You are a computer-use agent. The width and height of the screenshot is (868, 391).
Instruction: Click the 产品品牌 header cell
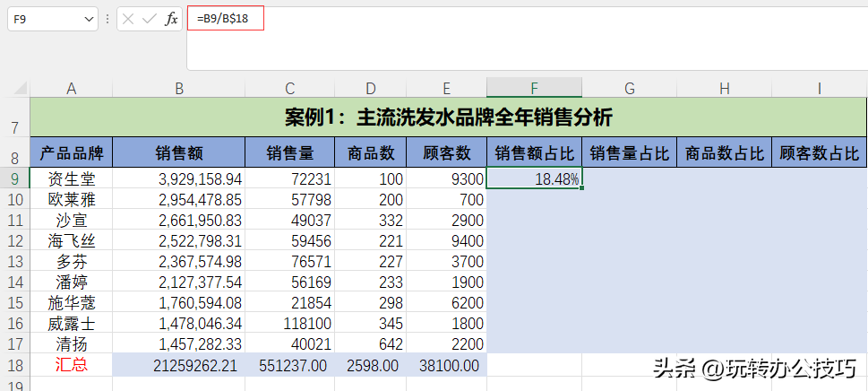point(72,152)
